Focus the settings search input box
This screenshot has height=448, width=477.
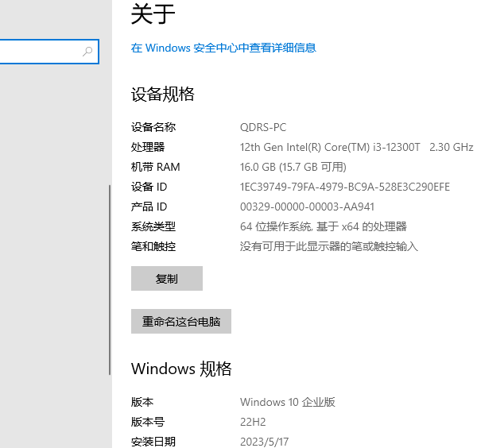point(49,52)
